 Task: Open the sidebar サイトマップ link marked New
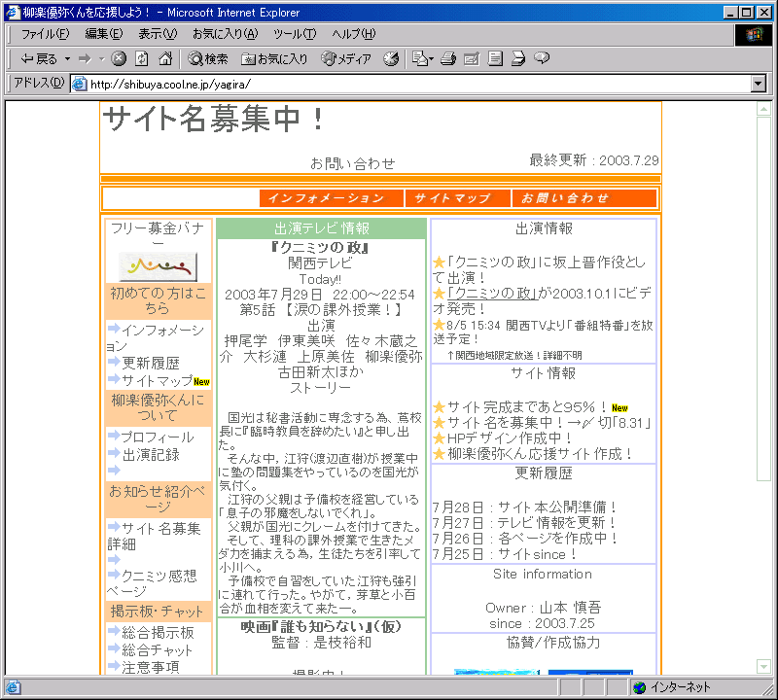(158, 380)
